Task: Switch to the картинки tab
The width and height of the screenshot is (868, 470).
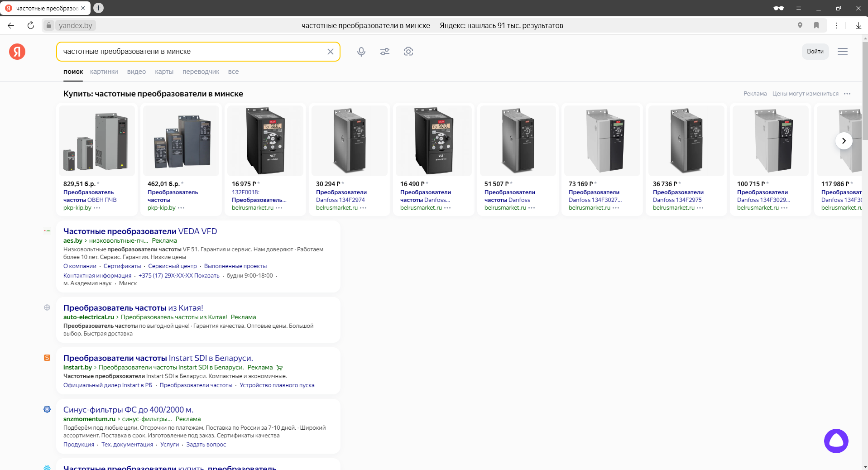Action: (104, 72)
